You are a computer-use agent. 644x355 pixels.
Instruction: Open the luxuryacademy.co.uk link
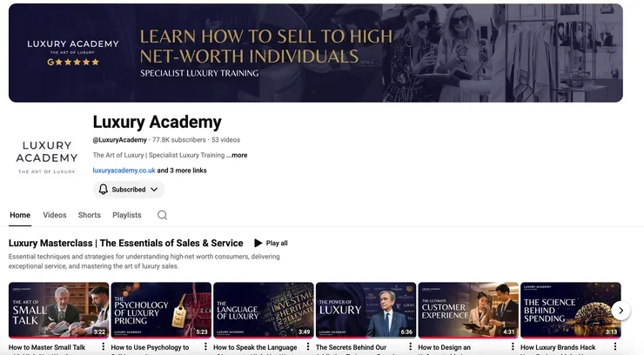[124, 171]
